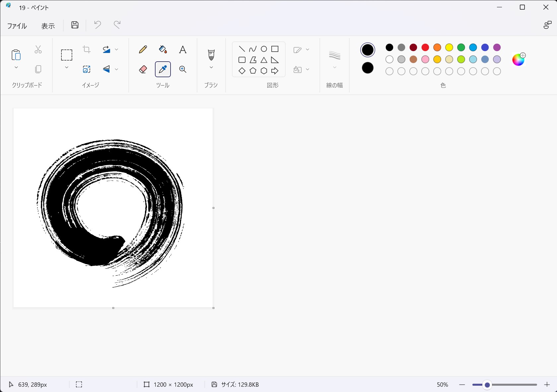Select primary color 1 swatch
The width and height of the screenshot is (557, 392).
click(x=368, y=50)
